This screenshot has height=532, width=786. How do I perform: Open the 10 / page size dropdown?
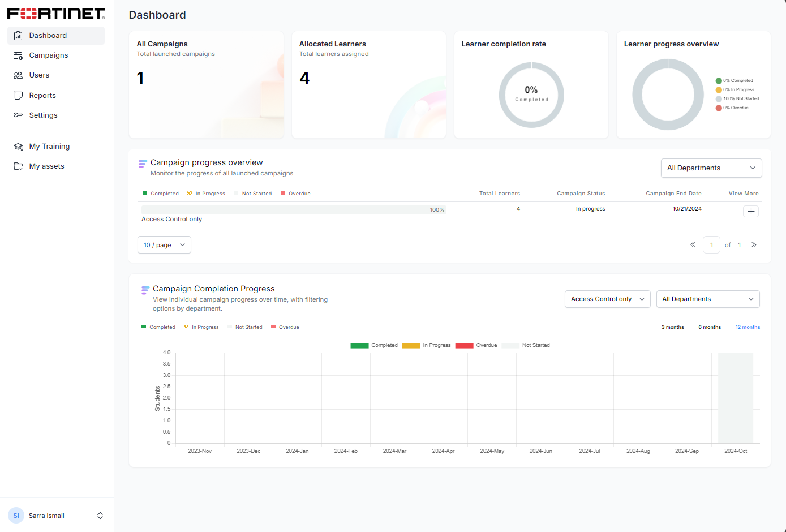pyautogui.click(x=164, y=245)
